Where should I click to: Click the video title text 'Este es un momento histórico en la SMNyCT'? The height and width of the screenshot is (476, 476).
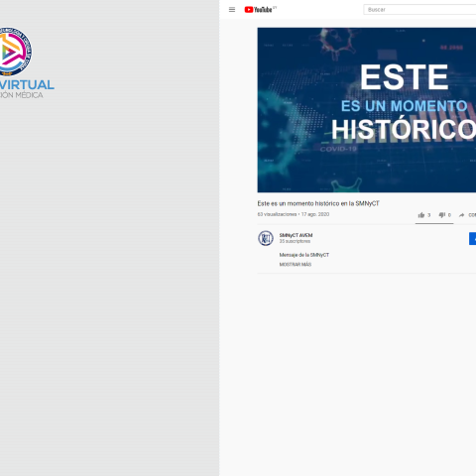pyautogui.click(x=318, y=203)
